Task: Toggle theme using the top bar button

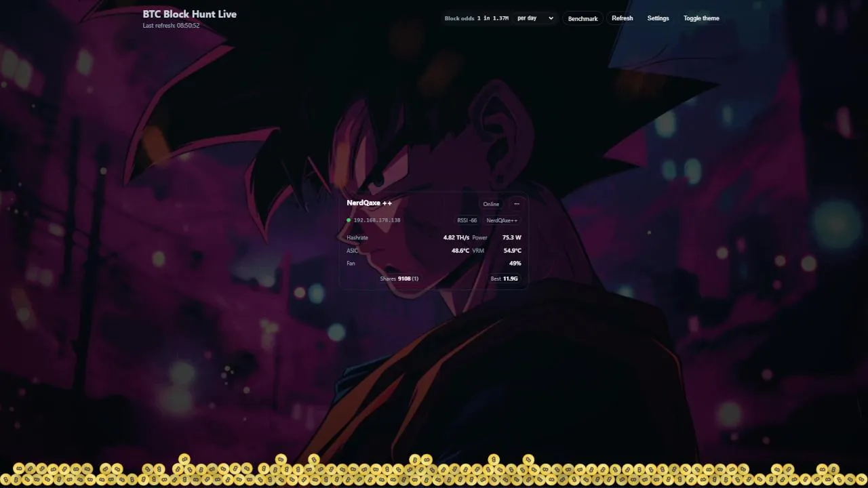Action: tap(701, 18)
